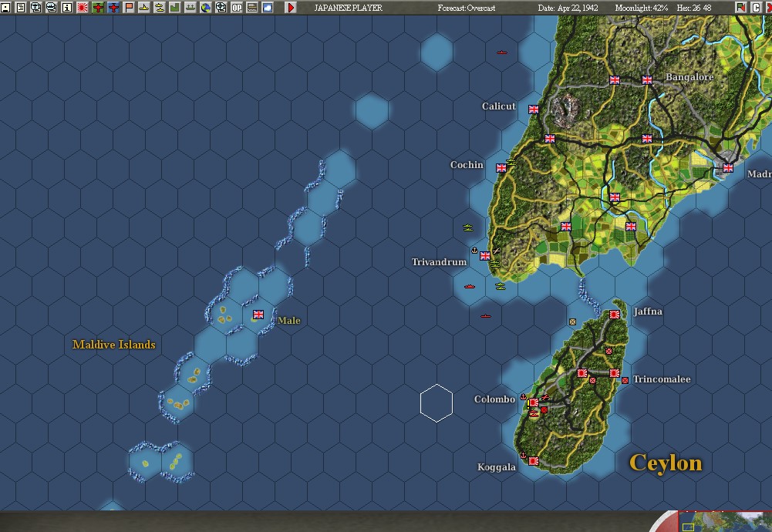The image size is (772, 532).
Task: Click the 'Trivandrum' city label
Action: [x=439, y=262]
